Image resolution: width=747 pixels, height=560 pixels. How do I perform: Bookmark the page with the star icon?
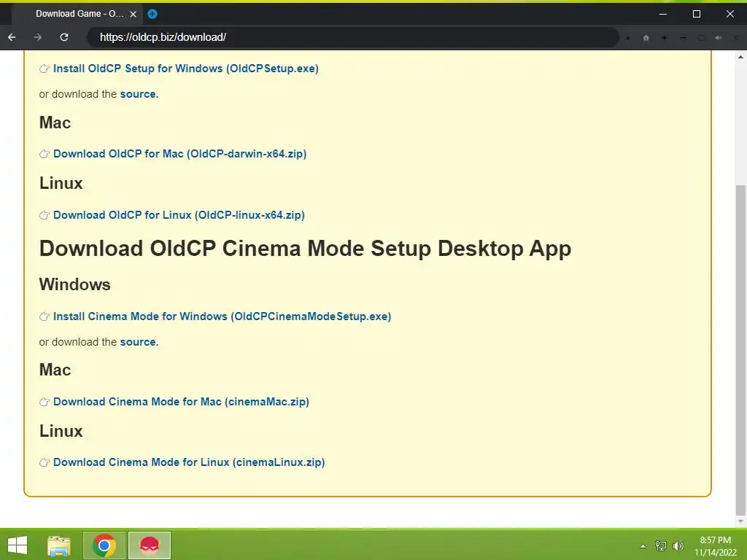pos(628,38)
